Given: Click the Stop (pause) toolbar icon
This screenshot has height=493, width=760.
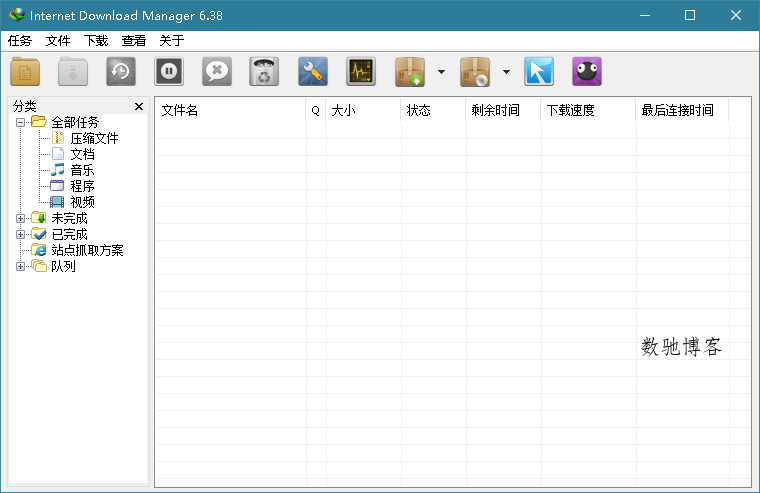Looking at the screenshot, I should (x=169, y=72).
